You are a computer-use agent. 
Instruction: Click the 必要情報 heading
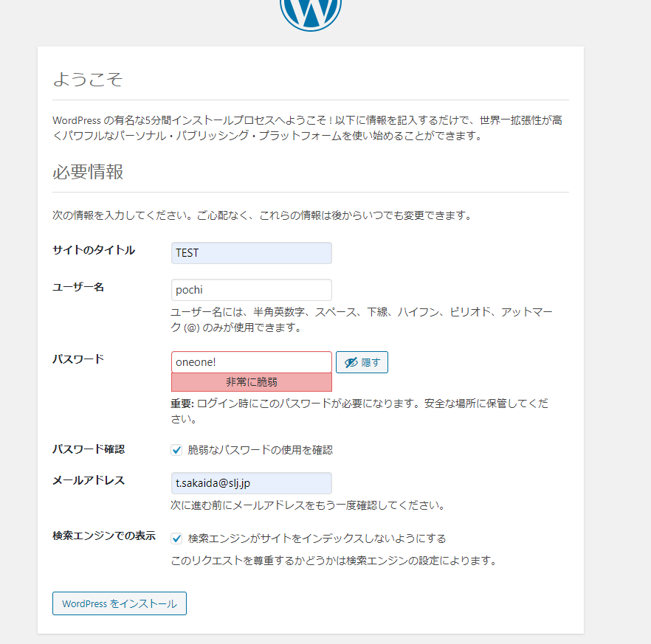[x=88, y=172]
